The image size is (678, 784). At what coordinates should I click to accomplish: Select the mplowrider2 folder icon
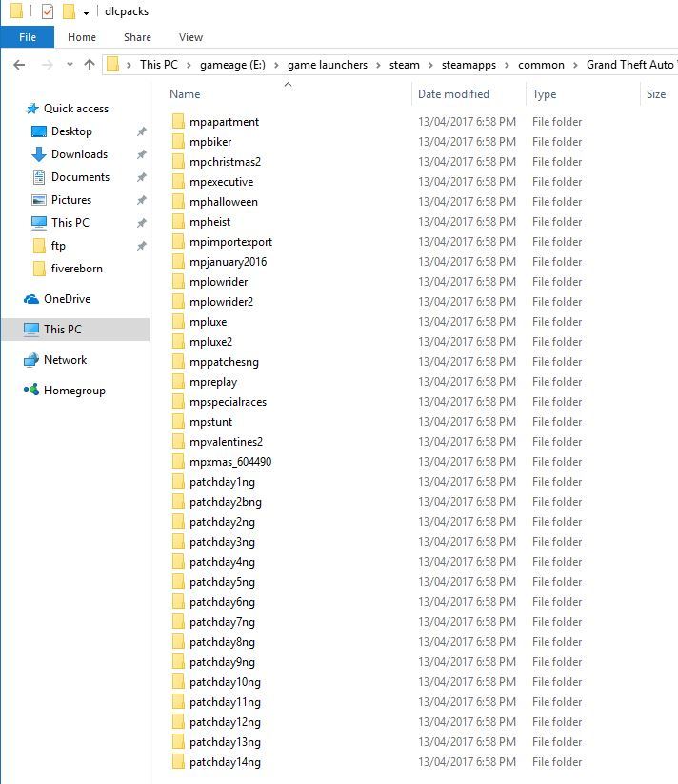tap(178, 301)
